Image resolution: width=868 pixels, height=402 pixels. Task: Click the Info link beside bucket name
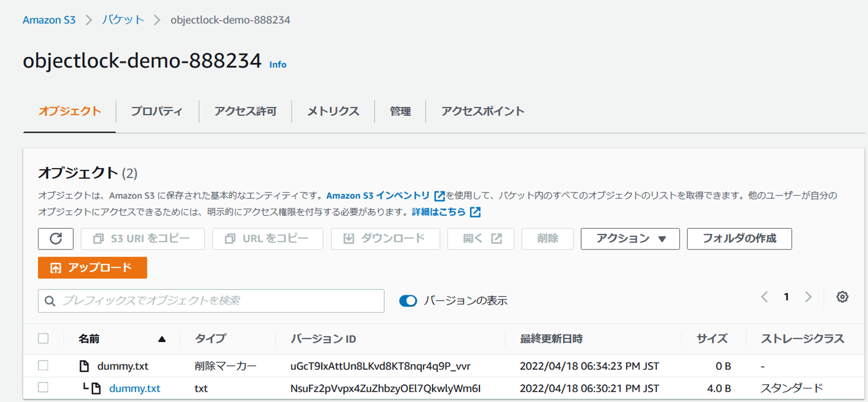278,65
